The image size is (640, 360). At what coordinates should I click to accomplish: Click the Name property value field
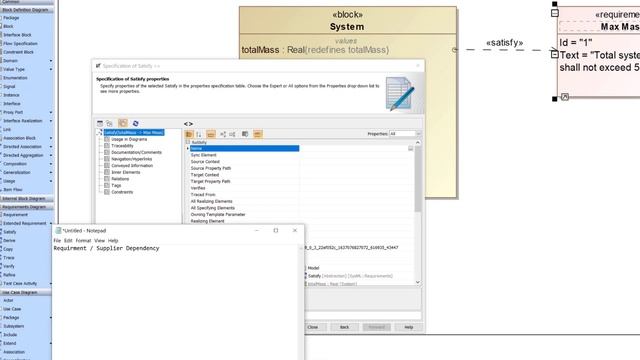click(x=353, y=149)
